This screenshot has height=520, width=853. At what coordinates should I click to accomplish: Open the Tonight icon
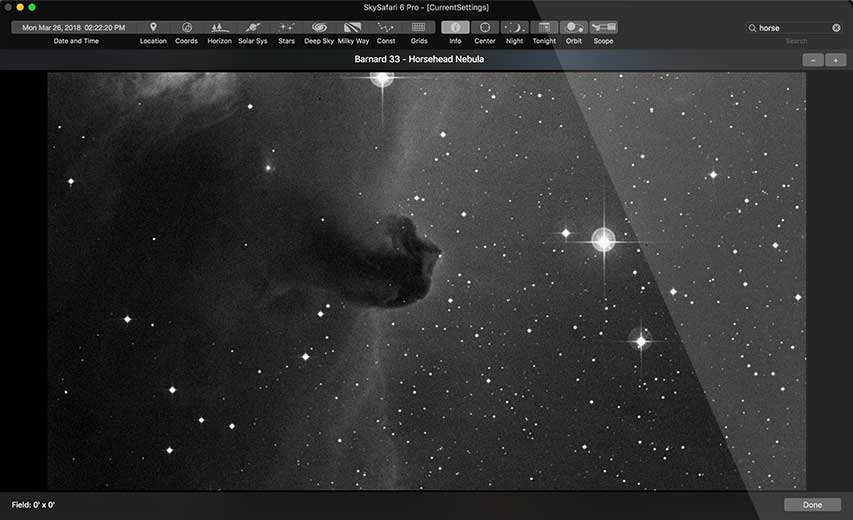544,27
